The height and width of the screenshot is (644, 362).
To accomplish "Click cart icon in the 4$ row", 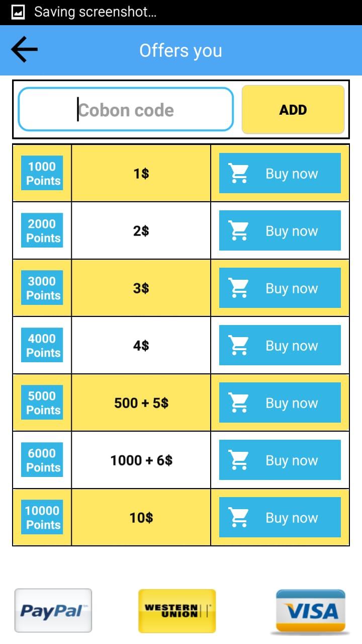I will [238, 346].
